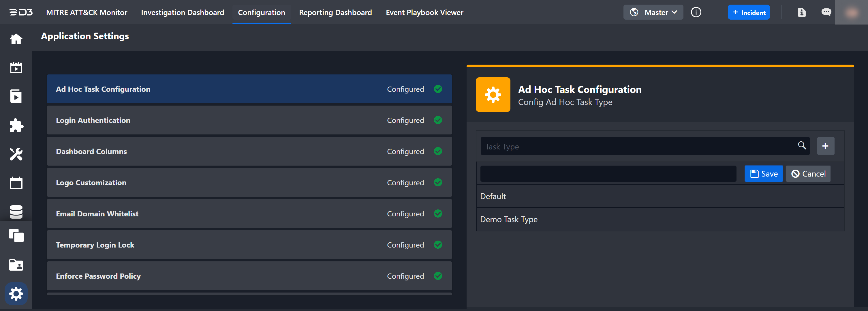Click the home icon in the sidebar
The image size is (868, 311).
(x=16, y=39)
